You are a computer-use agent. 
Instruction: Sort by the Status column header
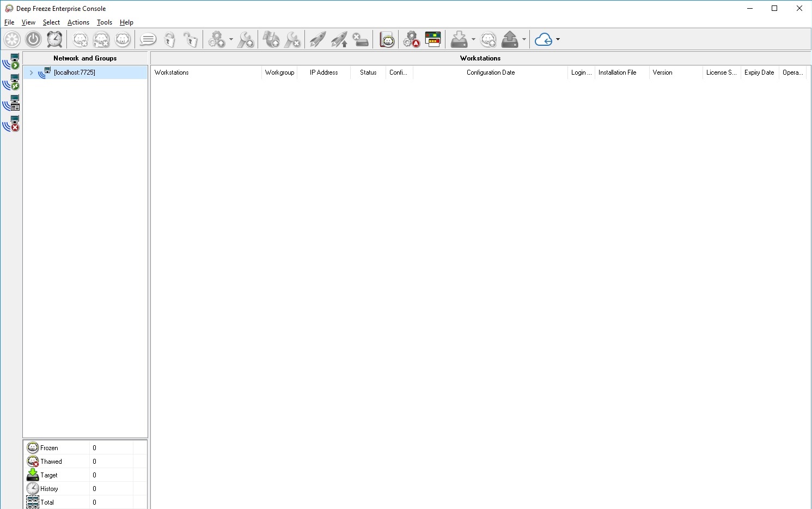tap(368, 72)
